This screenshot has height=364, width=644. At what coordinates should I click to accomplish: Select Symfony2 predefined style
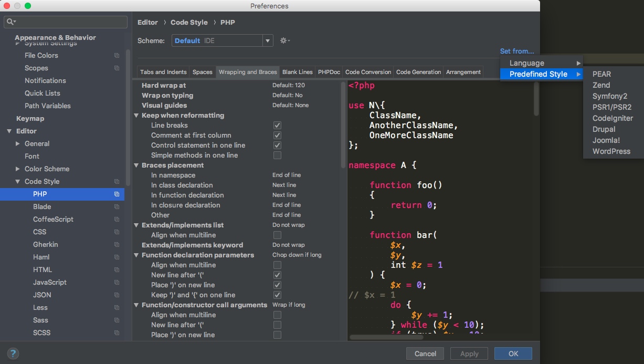pos(610,96)
